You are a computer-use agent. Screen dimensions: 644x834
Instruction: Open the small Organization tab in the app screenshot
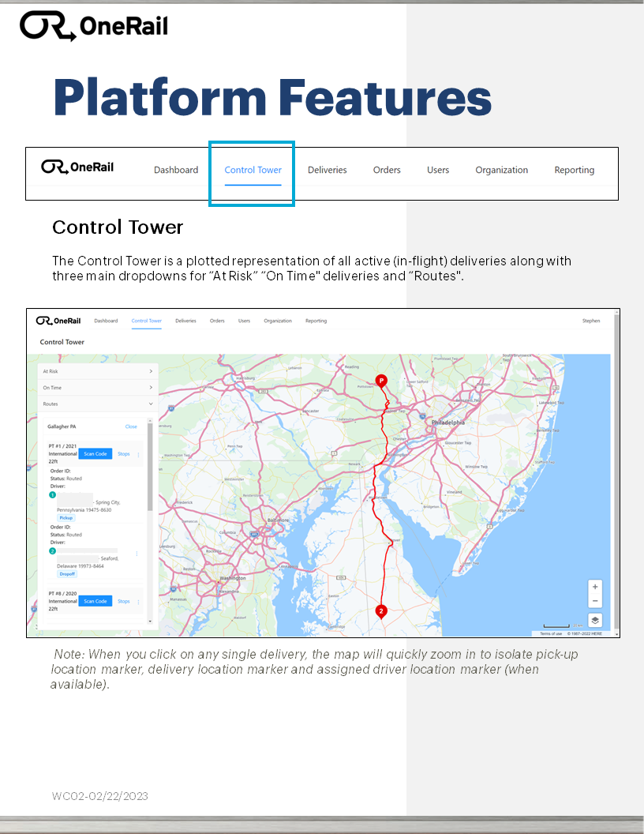click(x=278, y=321)
